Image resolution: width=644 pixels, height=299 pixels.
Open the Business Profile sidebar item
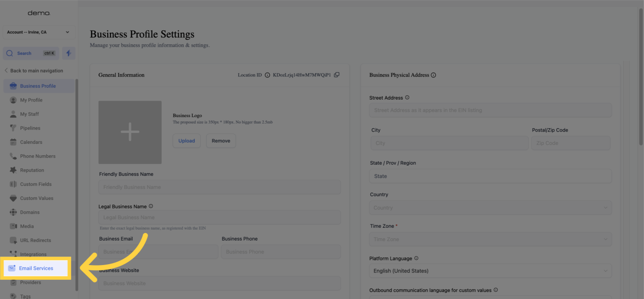(39, 86)
